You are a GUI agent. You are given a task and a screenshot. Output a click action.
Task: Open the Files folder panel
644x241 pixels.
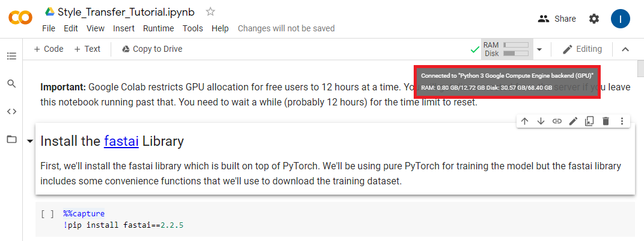coord(11,139)
